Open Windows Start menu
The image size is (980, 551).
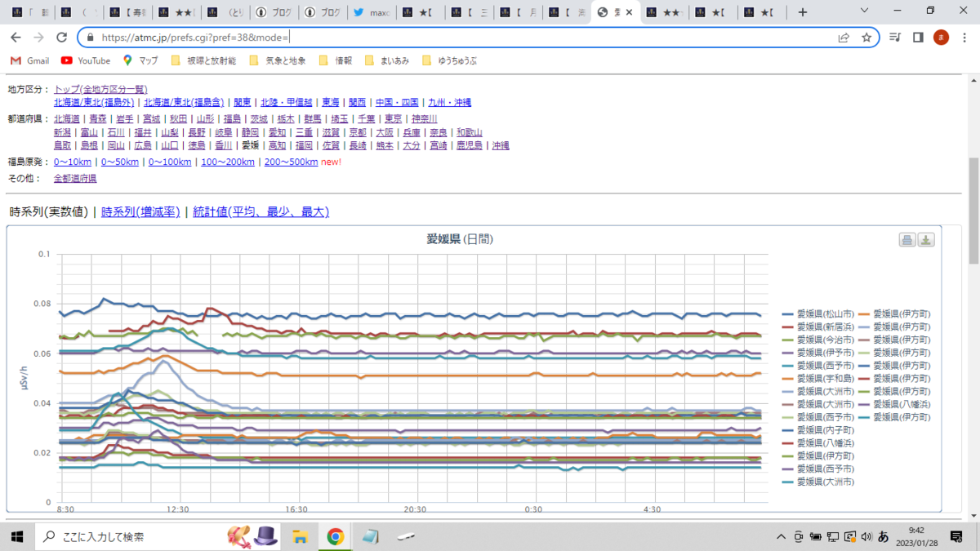pos(17,536)
